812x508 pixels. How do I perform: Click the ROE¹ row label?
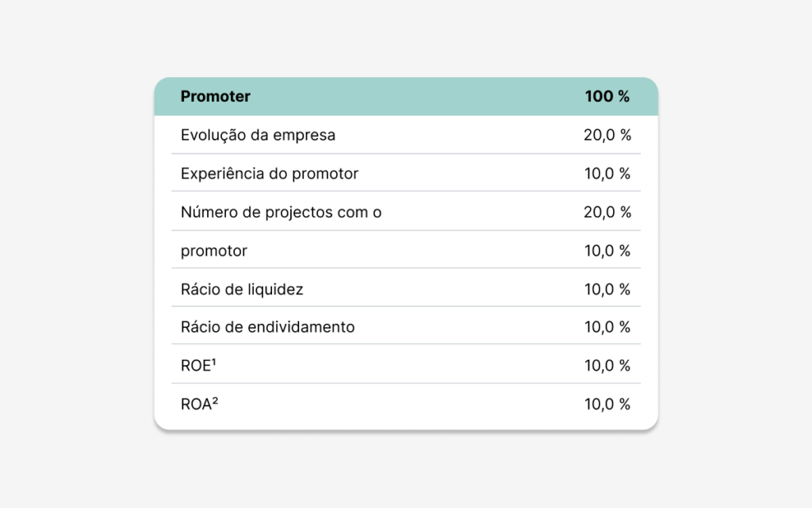[x=198, y=365]
